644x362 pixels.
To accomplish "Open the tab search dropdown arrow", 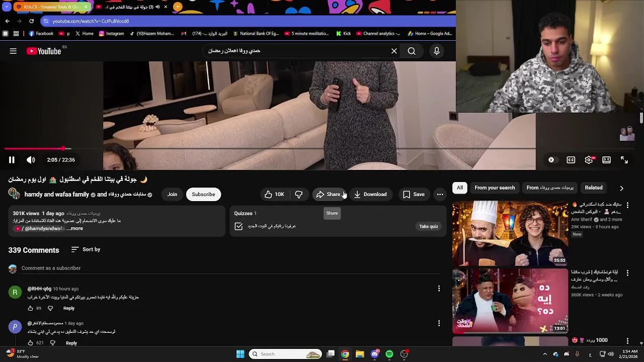I will click(x=6, y=7).
